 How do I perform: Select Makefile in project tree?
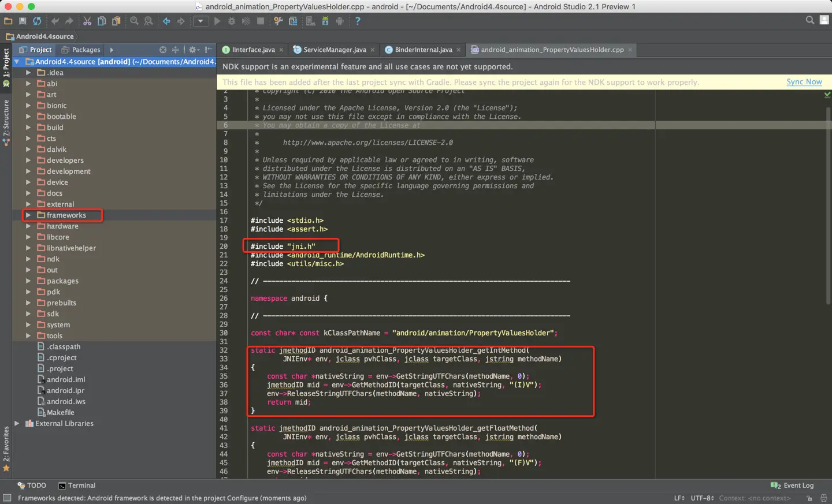(x=61, y=413)
